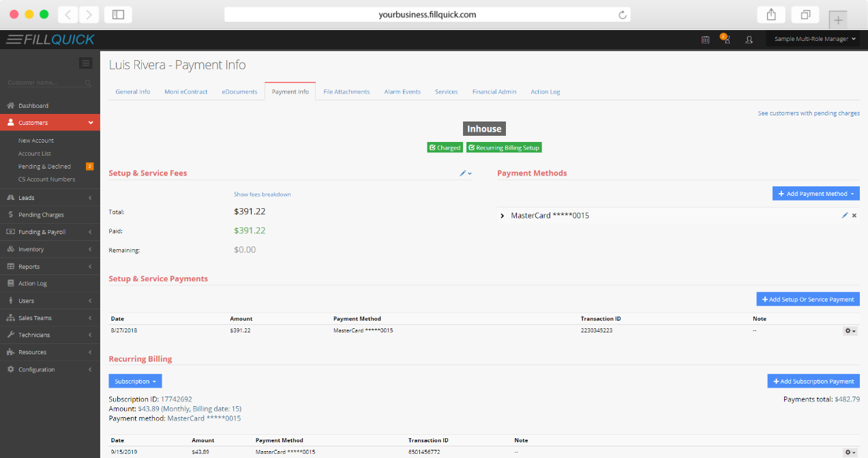
Task: Toggle the Charged status badge
Action: [x=445, y=147]
